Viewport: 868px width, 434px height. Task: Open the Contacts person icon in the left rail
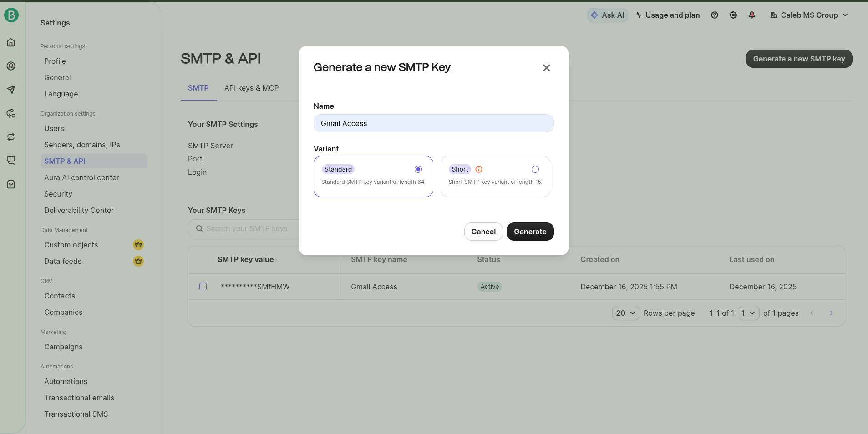pyautogui.click(x=11, y=66)
